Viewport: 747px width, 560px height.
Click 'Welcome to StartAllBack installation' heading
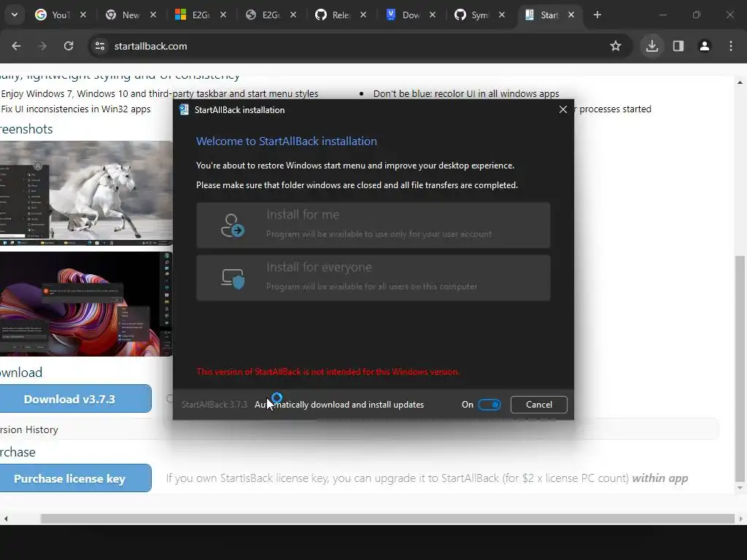[286, 141]
